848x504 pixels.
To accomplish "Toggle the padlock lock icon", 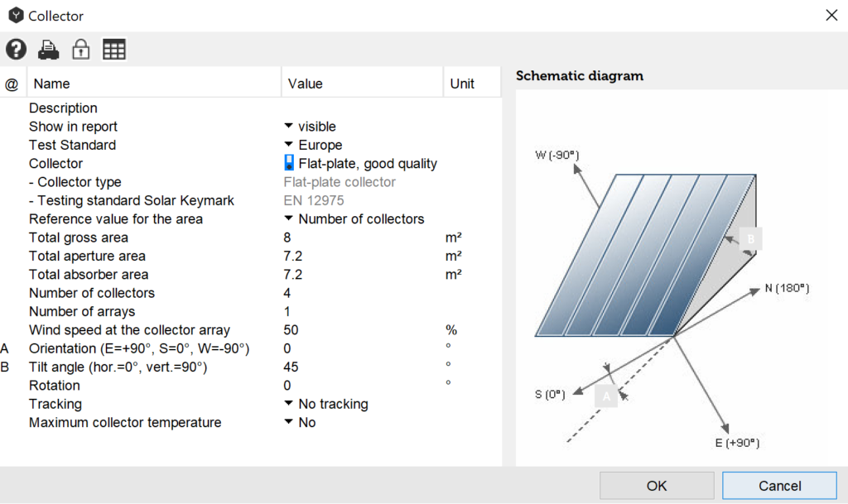I will [x=80, y=50].
